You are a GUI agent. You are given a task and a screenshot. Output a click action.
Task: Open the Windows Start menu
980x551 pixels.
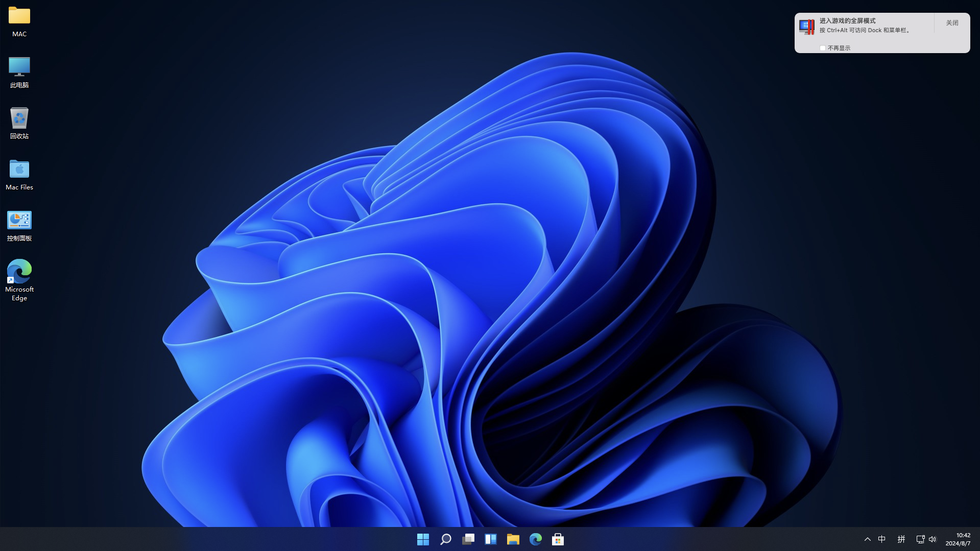pyautogui.click(x=423, y=539)
